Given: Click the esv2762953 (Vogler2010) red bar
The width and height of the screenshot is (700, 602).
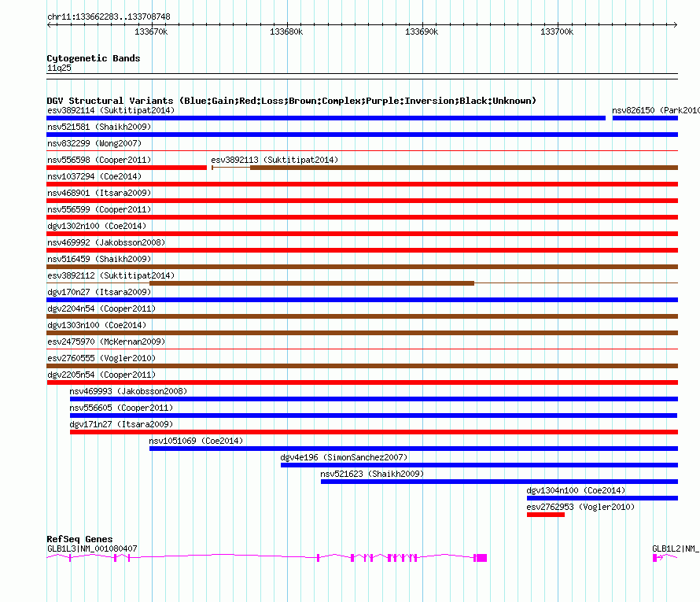Looking at the screenshot, I should (546, 515).
